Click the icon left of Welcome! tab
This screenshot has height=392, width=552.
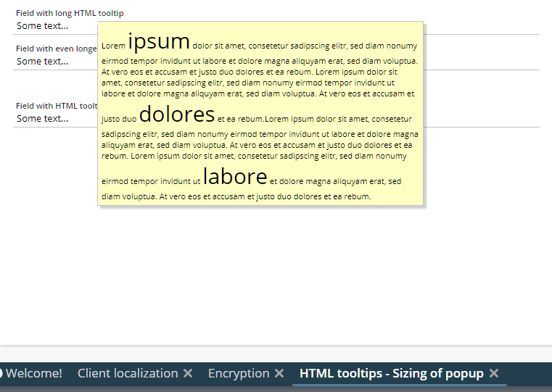point(1,373)
